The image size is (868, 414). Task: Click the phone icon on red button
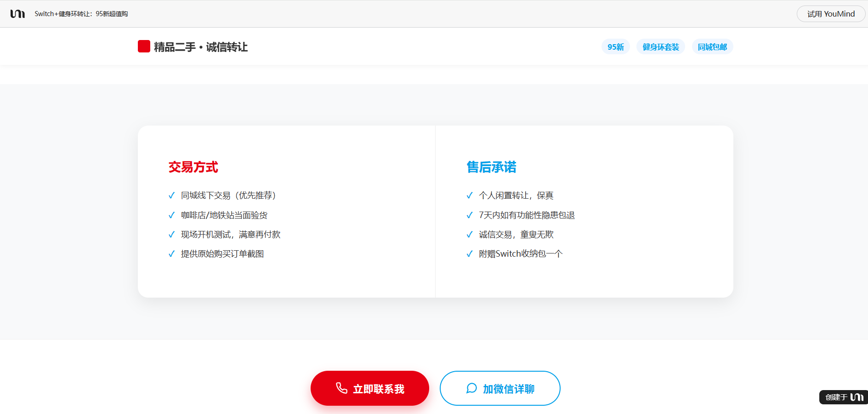(x=341, y=388)
